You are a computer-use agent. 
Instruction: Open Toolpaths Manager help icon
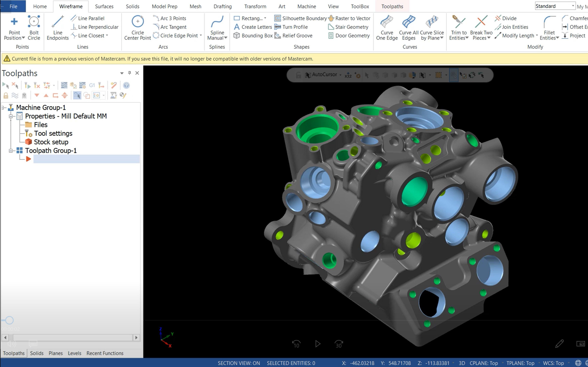tap(126, 85)
